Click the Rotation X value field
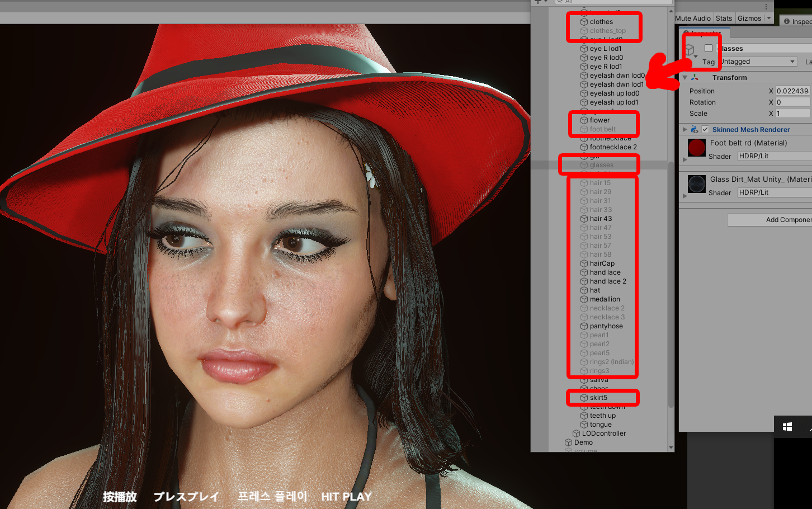This screenshot has width=812, height=509. coord(793,102)
